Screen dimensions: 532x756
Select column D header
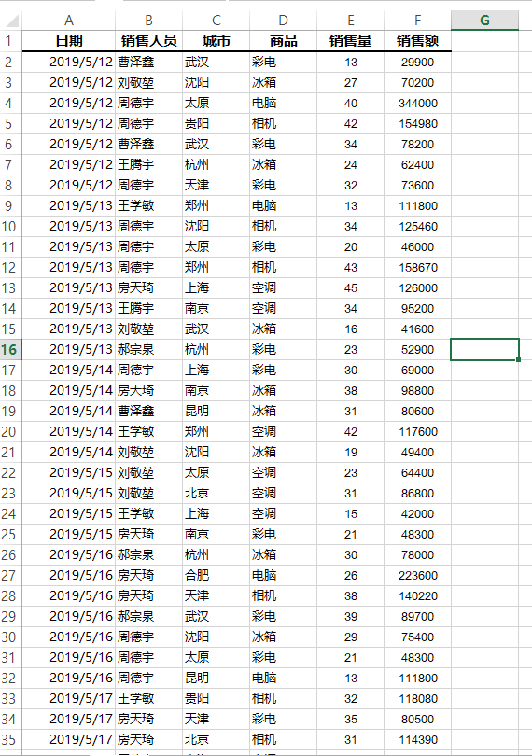[x=283, y=21]
